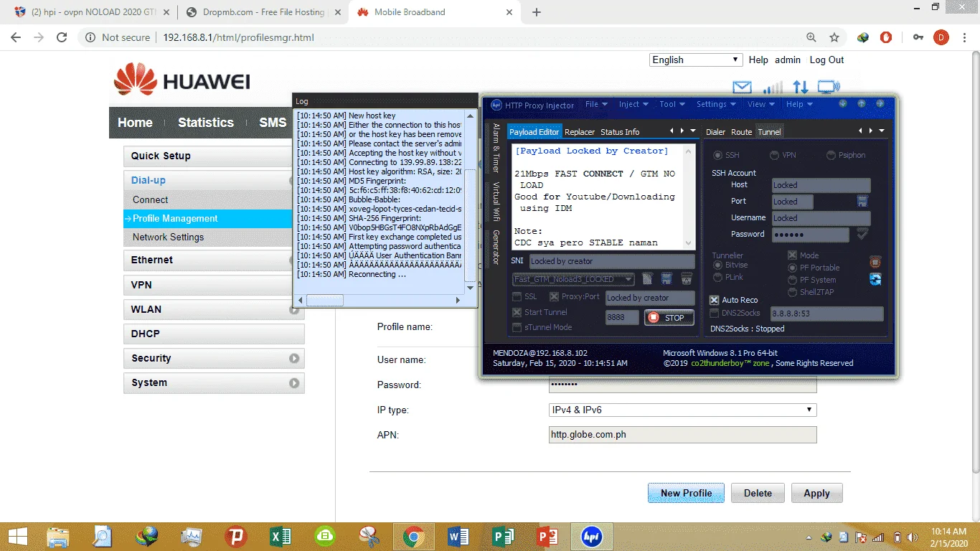The height and width of the screenshot is (551, 980).
Task: Click the New Profile button
Action: (687, 493)
